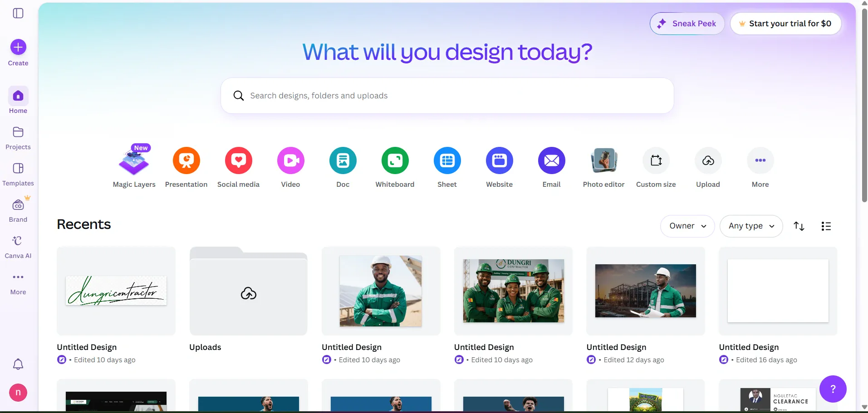Open design with single worker crossing arms
This screenshot has height=413, width=868.
(x=381, y=291)
